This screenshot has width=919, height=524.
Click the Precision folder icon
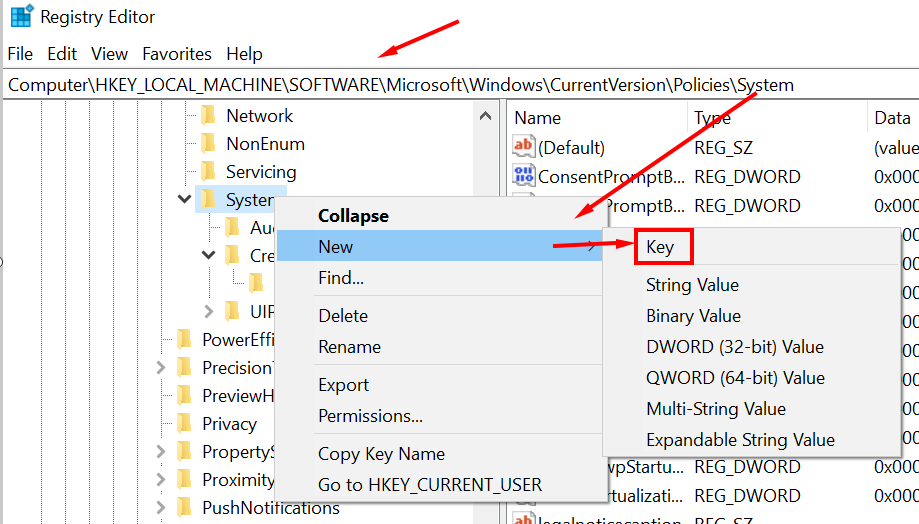[x=185, y=368]
